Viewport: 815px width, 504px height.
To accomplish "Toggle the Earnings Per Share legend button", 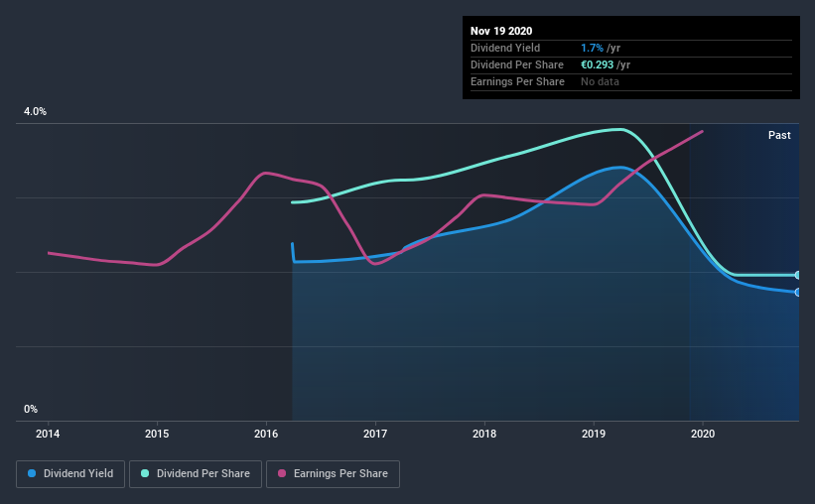I will point(333,474).
